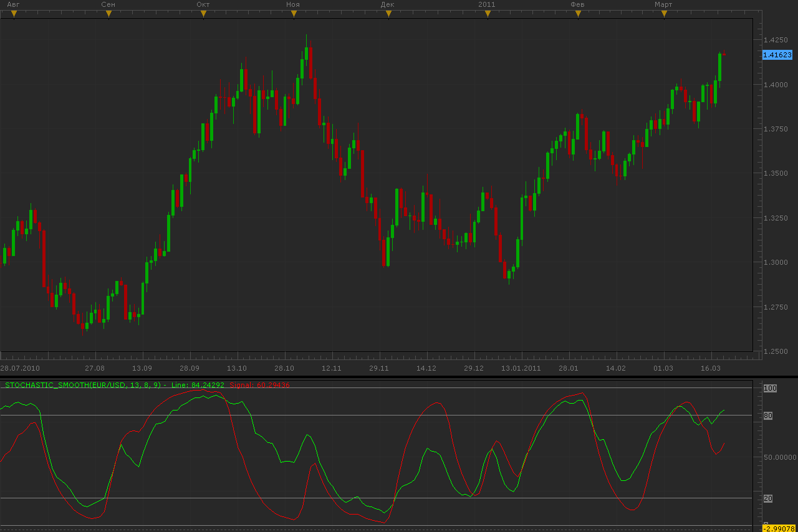Select the 2011 year marker triangle
Viewport: 798px width, 532px height.
pyautogui.click(x=488, y=14)
